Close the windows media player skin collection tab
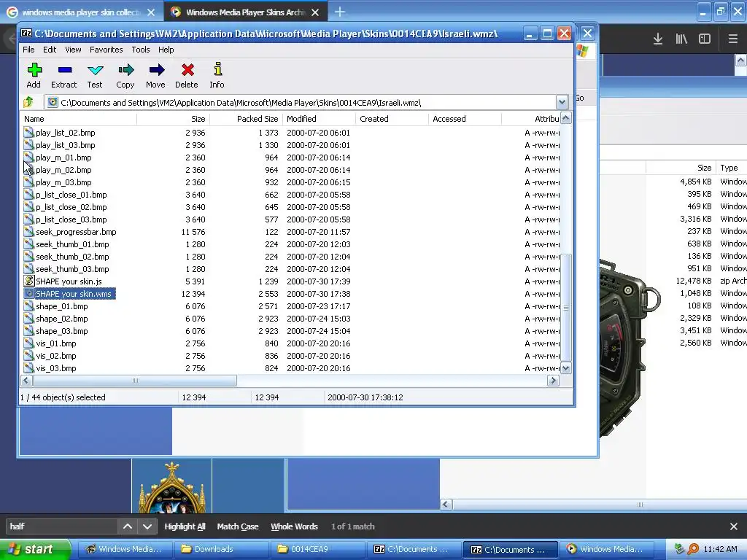This screenshot has width=747, height=560. [151, 12]
